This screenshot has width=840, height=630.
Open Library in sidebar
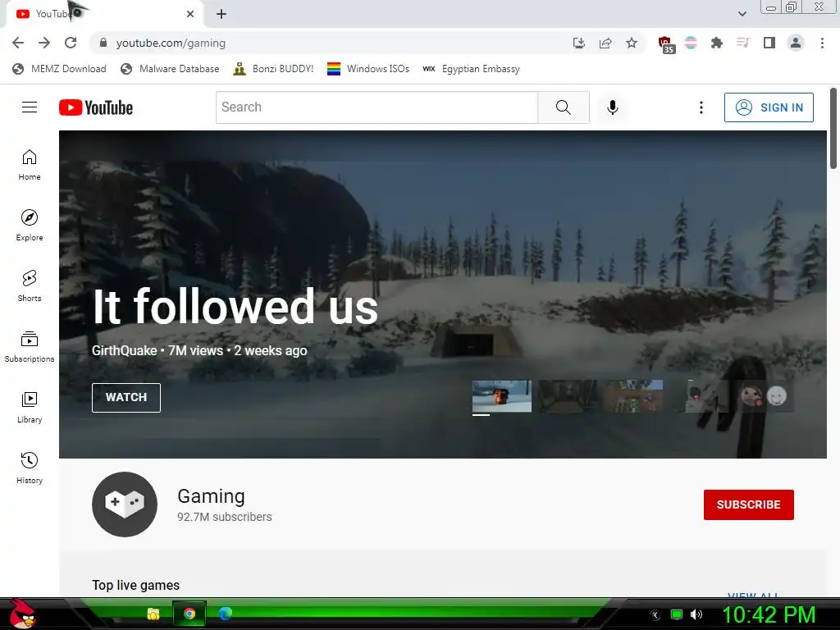[x=30, y=408]
